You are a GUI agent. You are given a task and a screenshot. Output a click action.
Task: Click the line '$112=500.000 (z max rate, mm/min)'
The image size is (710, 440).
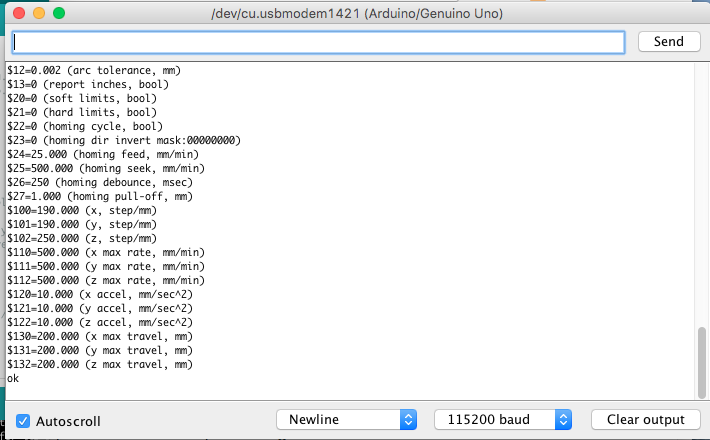coord(106,281)
